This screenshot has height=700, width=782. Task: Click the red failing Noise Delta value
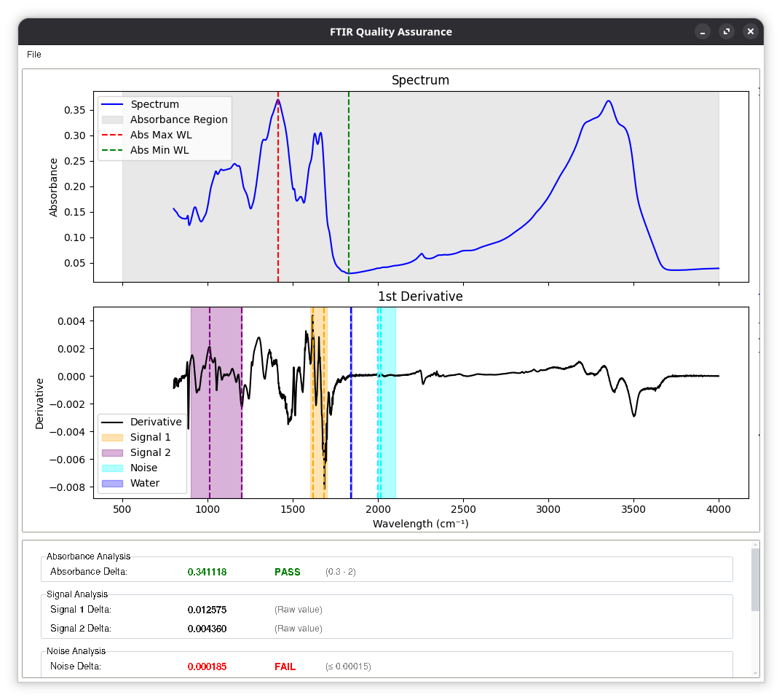click(207, 666)
